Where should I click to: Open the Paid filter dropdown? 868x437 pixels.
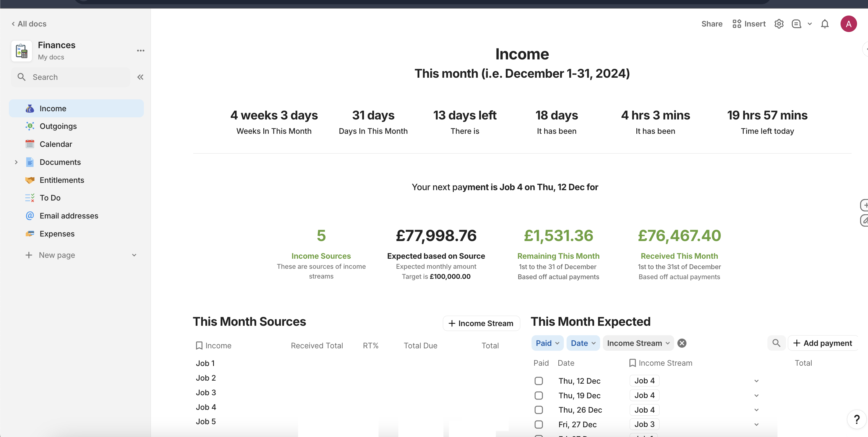547,343
